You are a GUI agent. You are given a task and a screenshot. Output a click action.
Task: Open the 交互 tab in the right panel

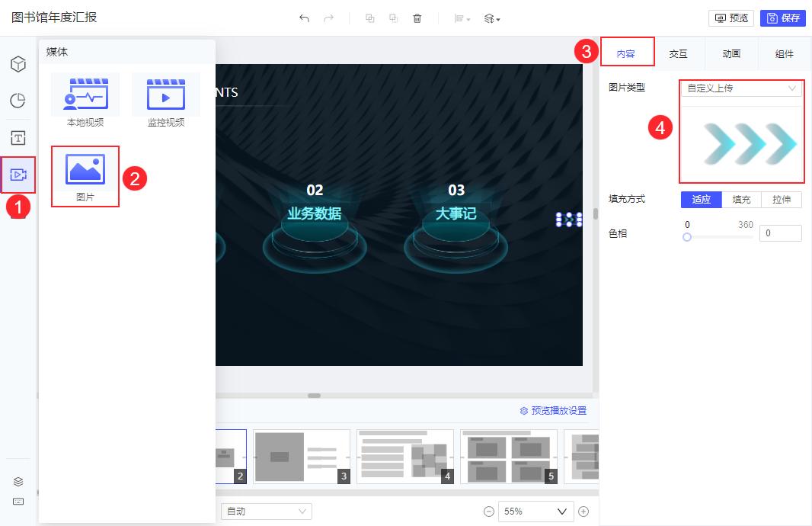(678, 53)
